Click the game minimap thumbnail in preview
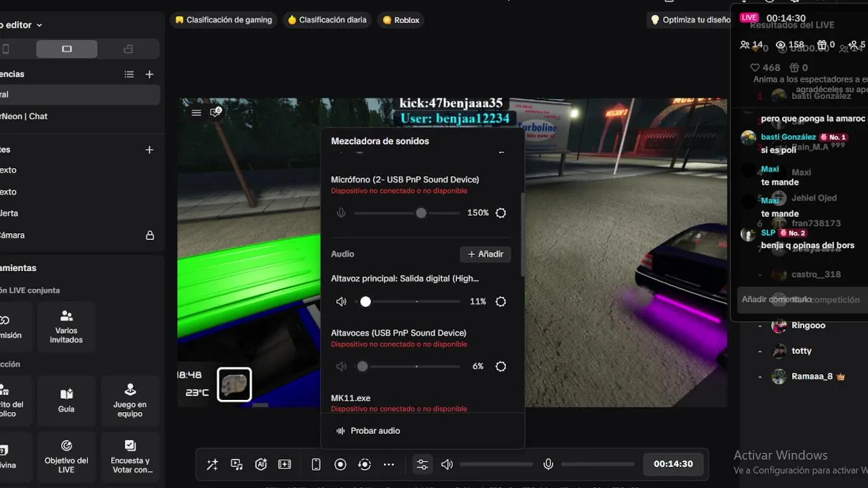The image size is (868, 488). [x=234, y=384]
